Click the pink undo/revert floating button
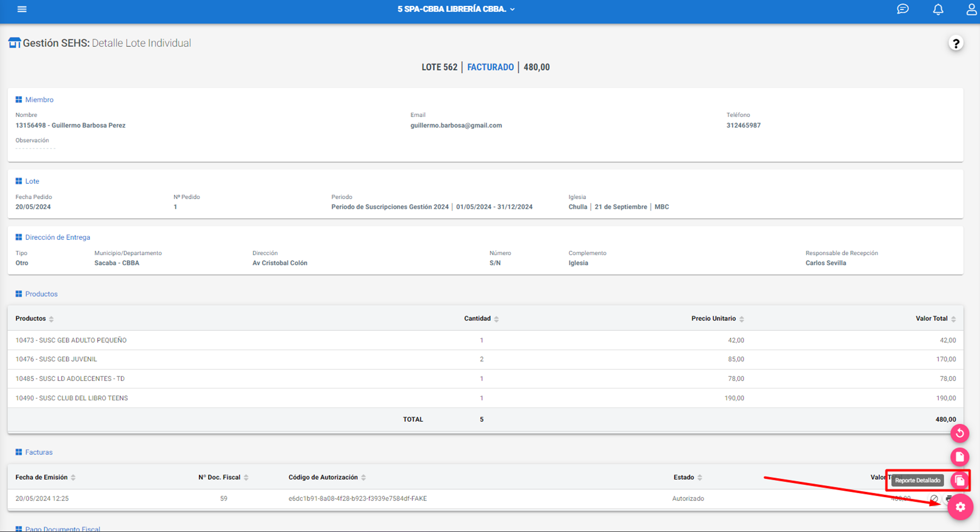The image size is (980, 532). pos(960,434)
